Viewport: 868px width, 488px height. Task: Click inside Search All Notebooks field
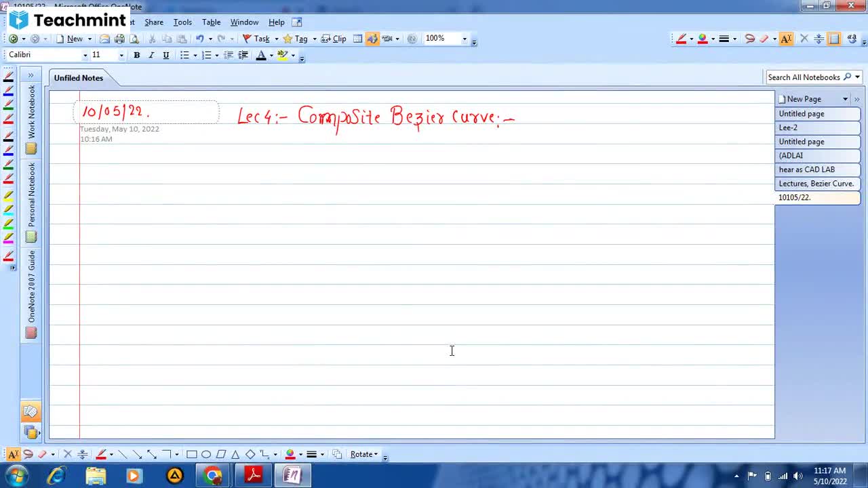click(803, 77)
